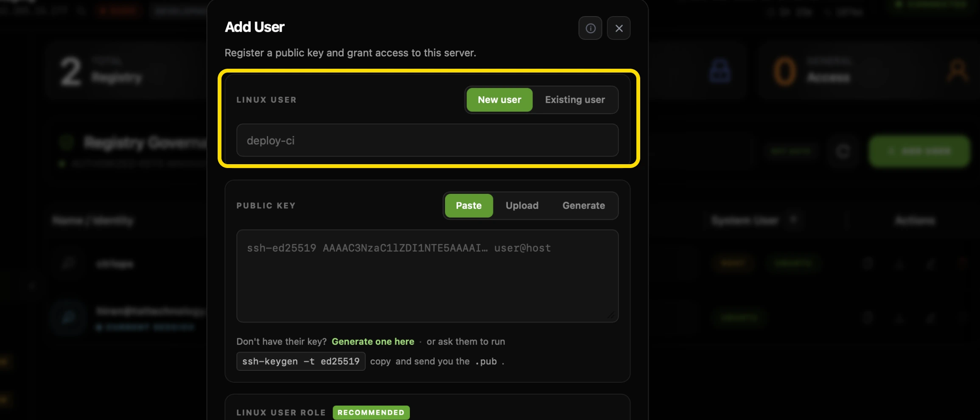
Task: Click the green Add User button in background page
Action: (919, 151)
